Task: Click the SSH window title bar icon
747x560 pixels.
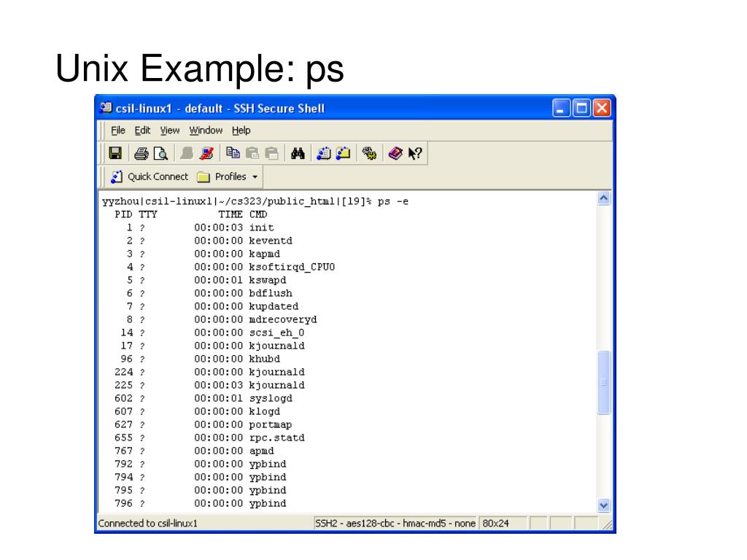Action: [x=107, y=108]
